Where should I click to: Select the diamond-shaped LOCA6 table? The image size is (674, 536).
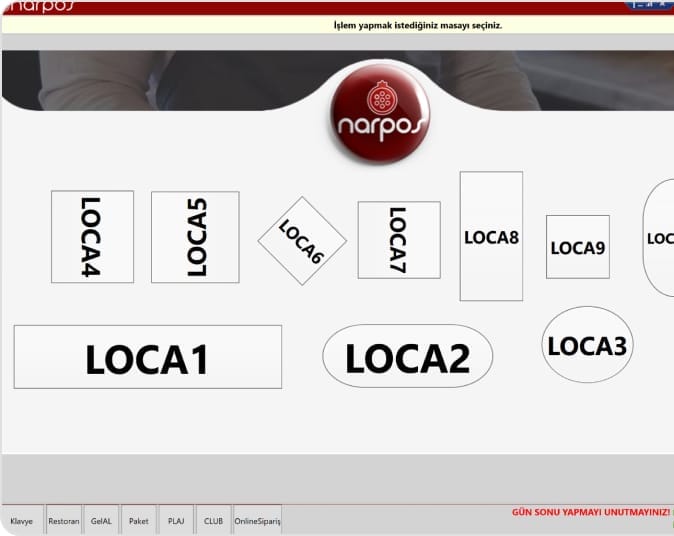click(302, 241)
